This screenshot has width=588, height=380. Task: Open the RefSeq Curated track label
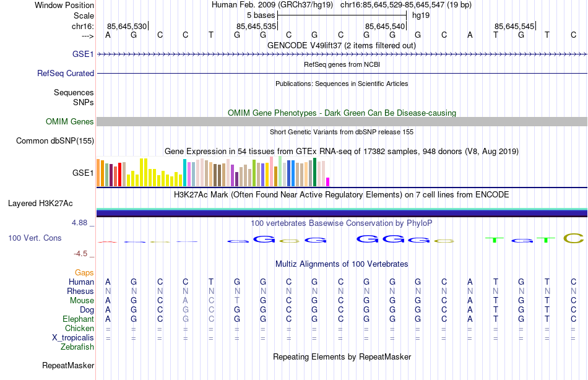(65, 73)
